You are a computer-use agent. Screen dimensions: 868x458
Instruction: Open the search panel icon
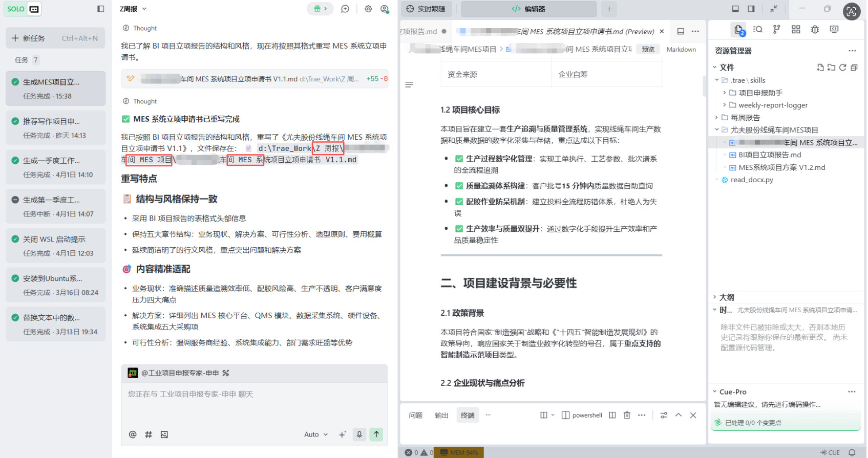click(x=758, y=30)
